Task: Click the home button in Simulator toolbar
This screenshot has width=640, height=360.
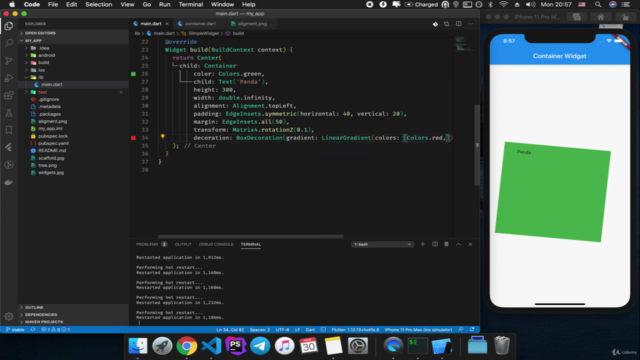Action: (x=601, y=17)
